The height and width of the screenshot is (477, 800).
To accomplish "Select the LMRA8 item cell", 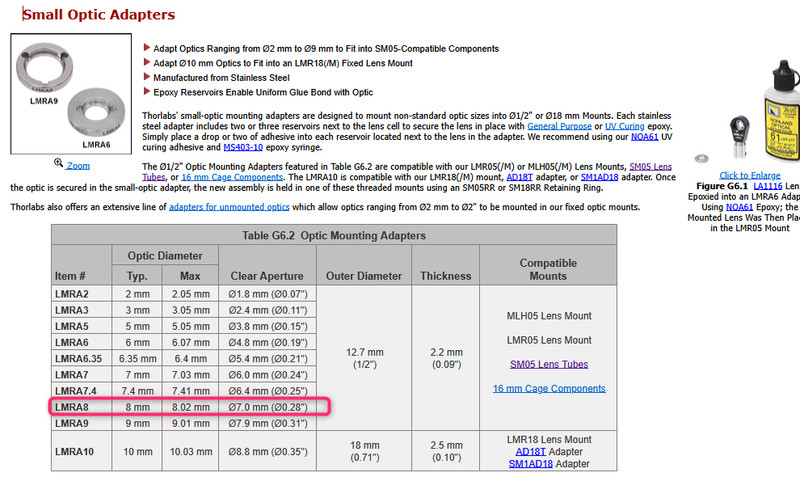I will pyautogui.click(x=82, y=407).
